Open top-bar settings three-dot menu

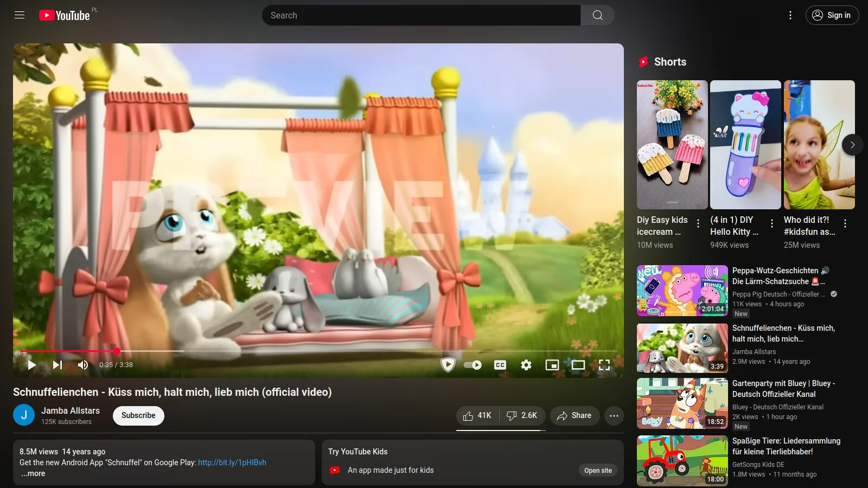(790, 15)
